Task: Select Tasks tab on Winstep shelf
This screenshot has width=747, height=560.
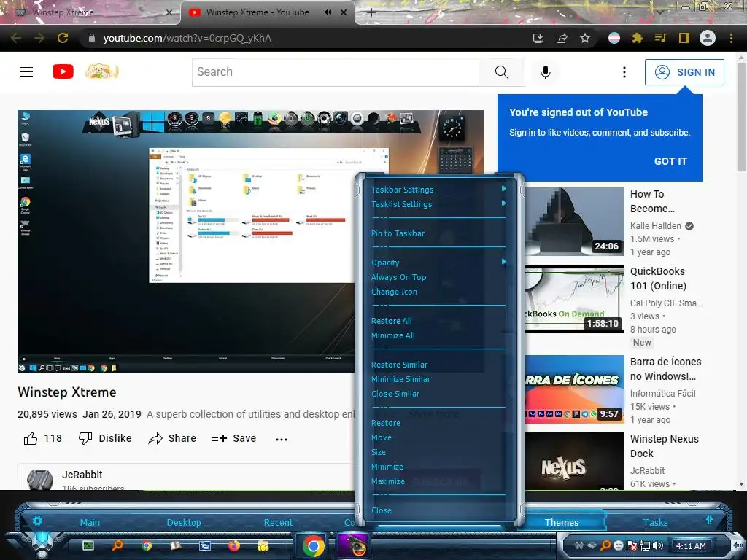Action: 655,522
